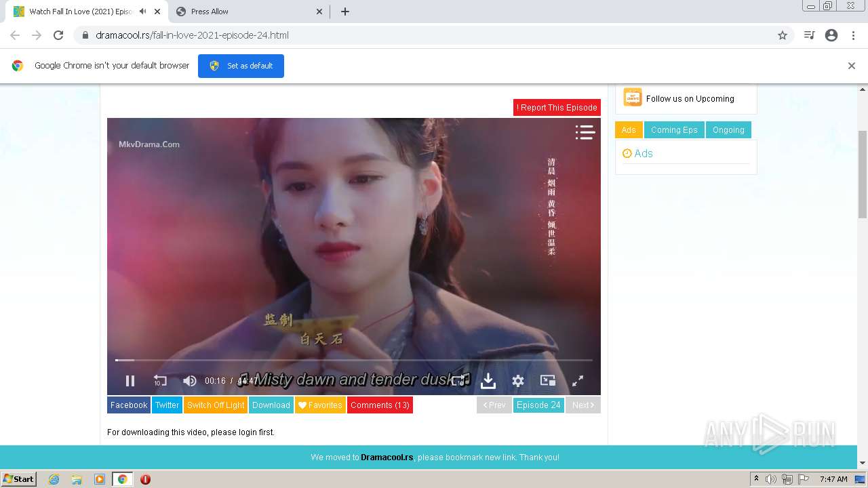Switch to the Ads tab

629,130
